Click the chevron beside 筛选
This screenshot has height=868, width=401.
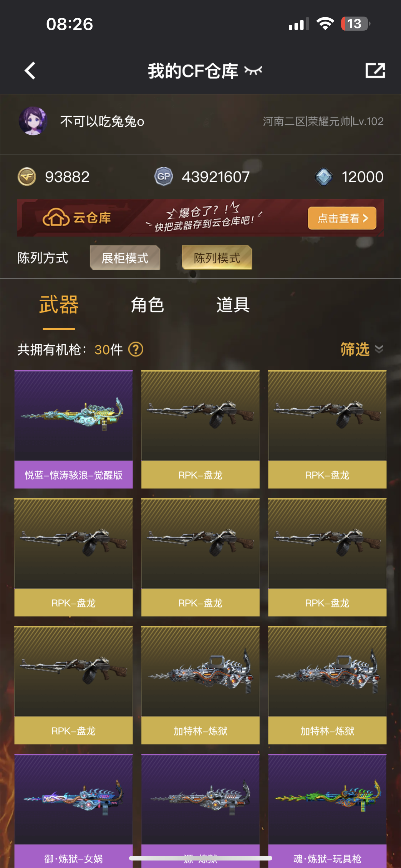pyautogui.click(x=379, y=349)
